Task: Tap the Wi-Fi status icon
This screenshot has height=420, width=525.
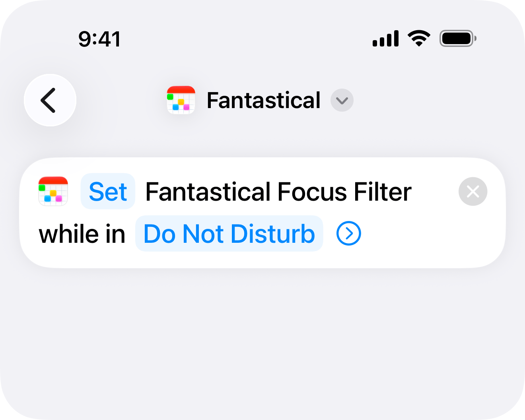Action: tap(419, 39)
